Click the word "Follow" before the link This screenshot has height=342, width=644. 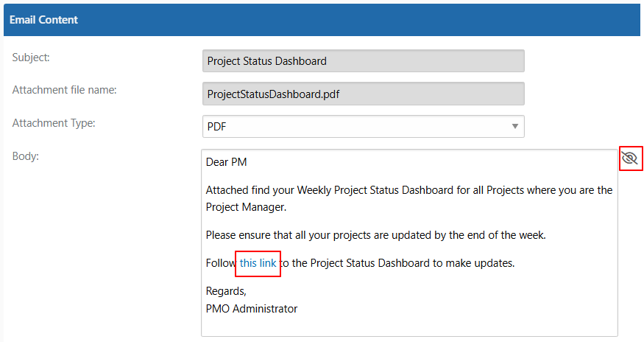pyautogui.click(x=221, y=263)
